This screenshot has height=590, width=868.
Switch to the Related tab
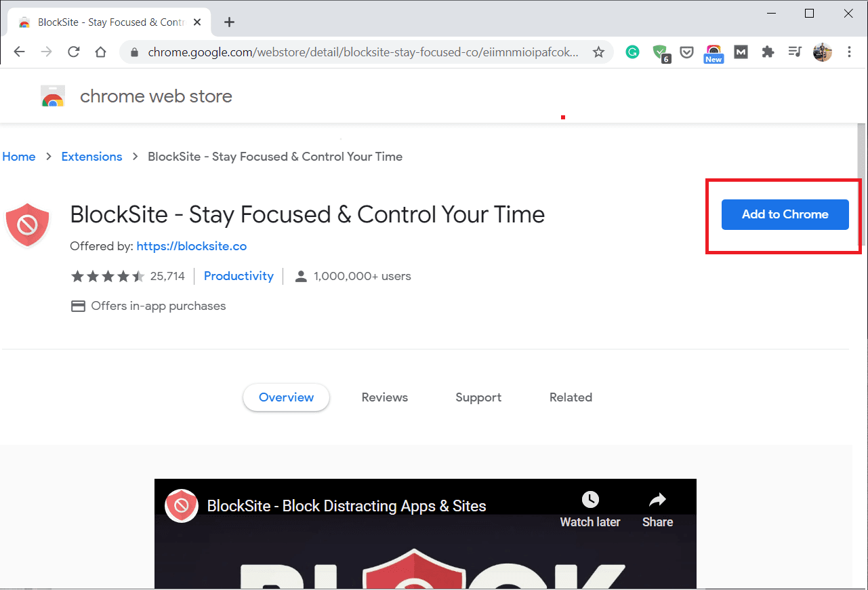(x=571, y=397)
